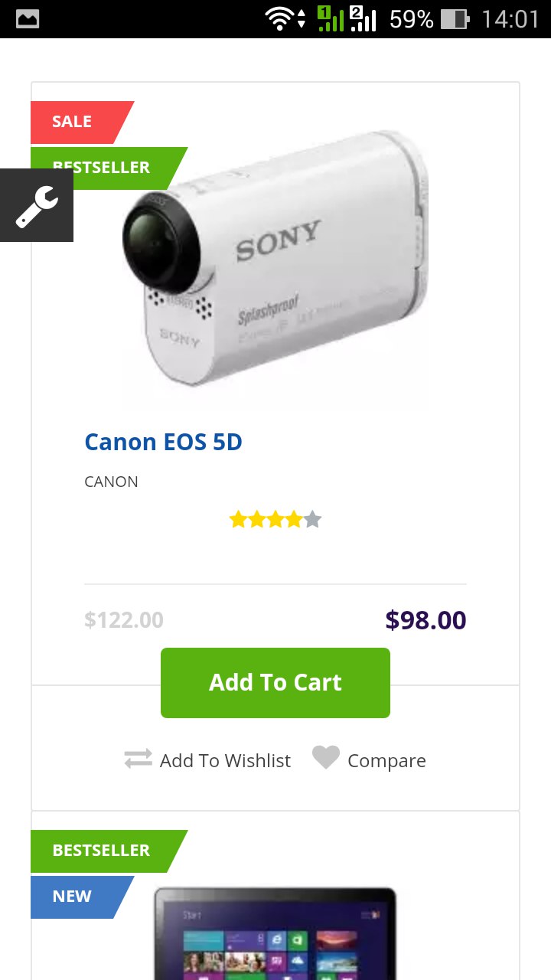Tap the $98.00 sale price
Viewport: 551px width, 980px height.
[x=425, y=620]
